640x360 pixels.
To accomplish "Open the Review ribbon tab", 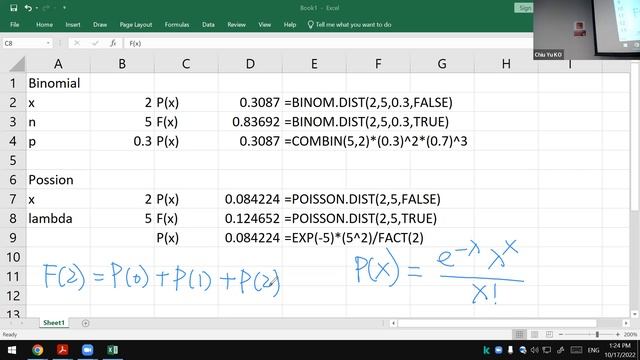I will coord(236,25).
